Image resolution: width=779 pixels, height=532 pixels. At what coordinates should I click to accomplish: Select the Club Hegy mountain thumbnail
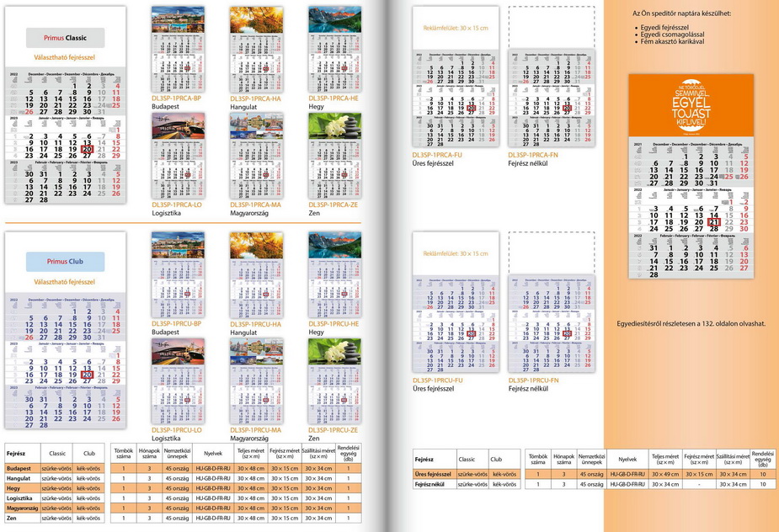334,245
